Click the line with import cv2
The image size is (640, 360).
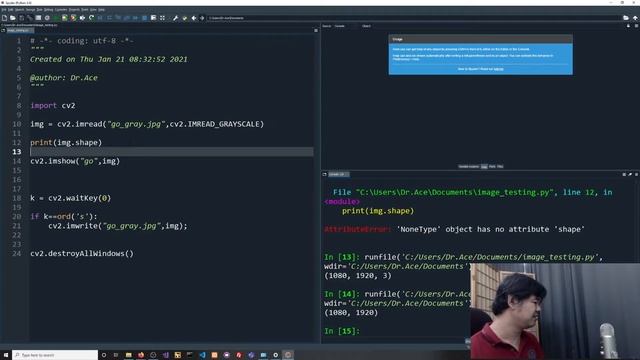(53, 106)
